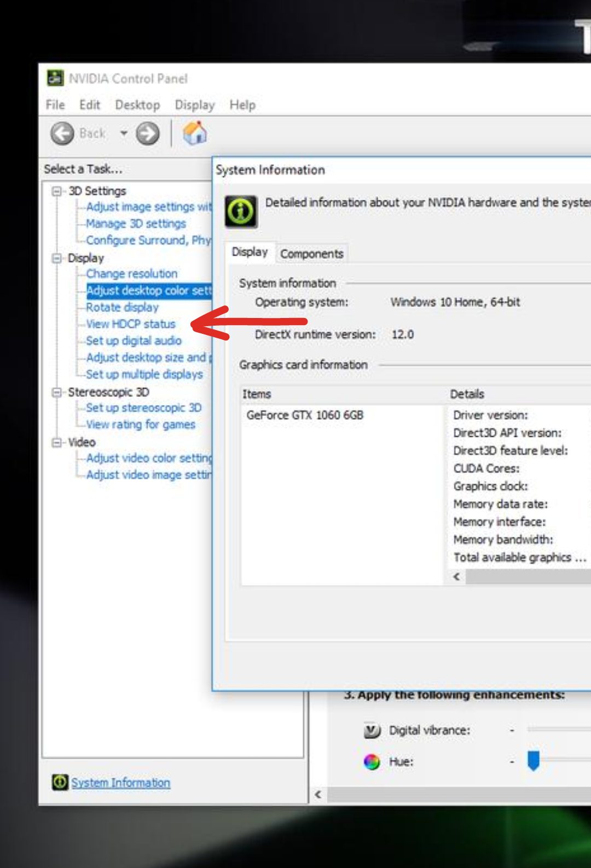The width and height of the screenshot is (591, 868).
Task: Click the Direct3D feature level row
Action: coord(511,451)
